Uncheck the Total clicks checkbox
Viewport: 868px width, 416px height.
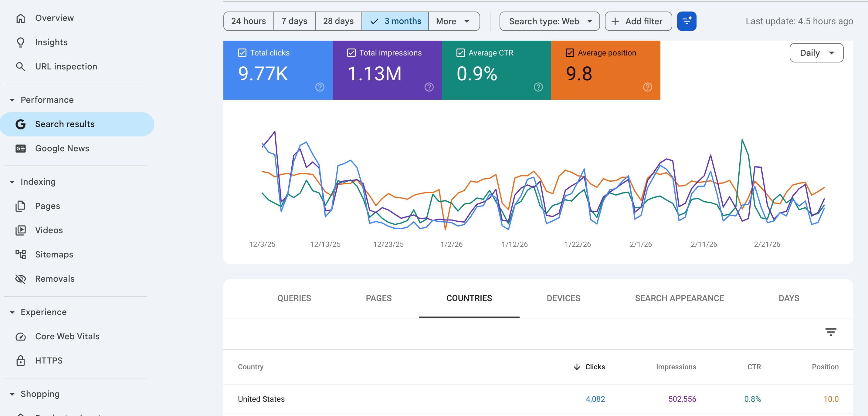(x=242, y=53)
